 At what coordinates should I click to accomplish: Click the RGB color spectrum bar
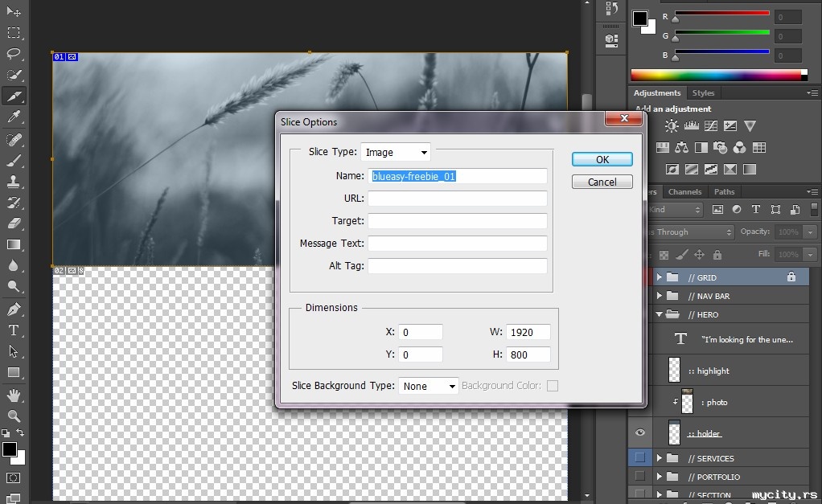coord(718,76)
